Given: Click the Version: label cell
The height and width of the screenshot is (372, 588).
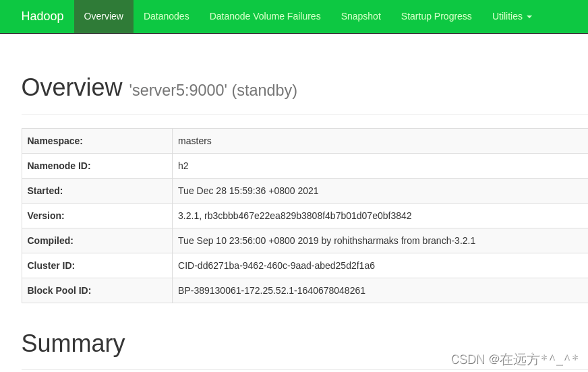Looking at the screenshot, I should point(97,216).
